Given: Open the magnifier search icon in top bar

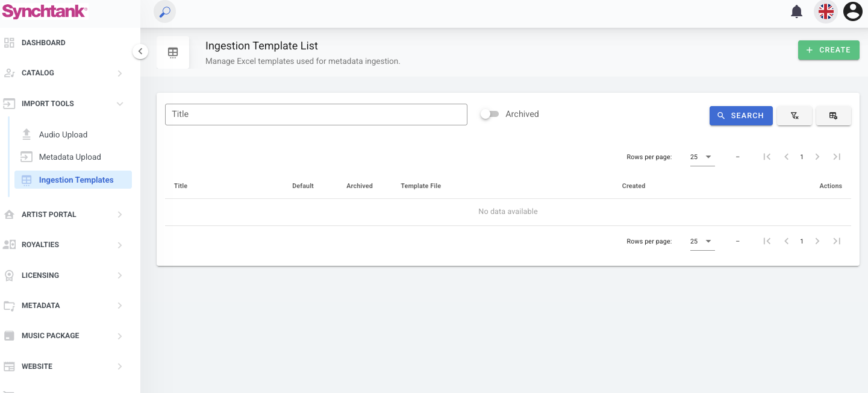Looking at the screenshot, I should (x=164, y=11).
